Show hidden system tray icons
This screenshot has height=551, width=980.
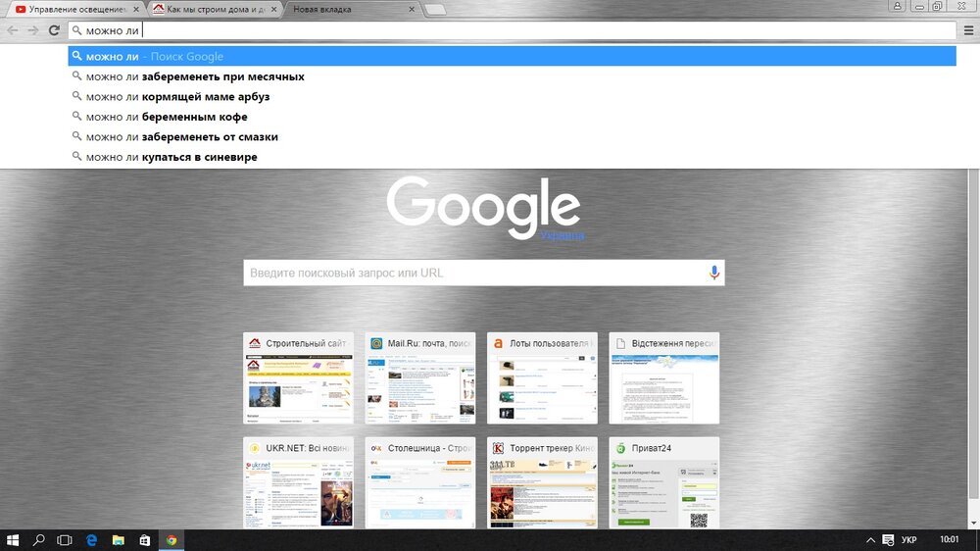click(870, 540)
